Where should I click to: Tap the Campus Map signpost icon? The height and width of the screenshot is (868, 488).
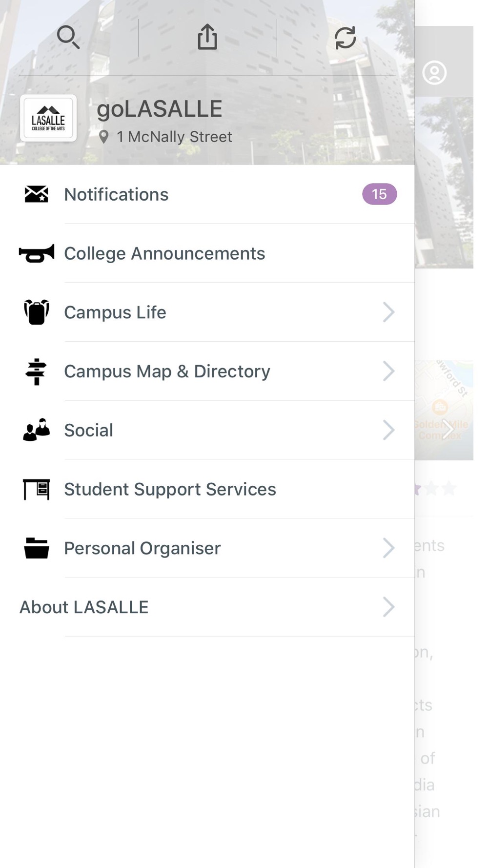tap(37, 372)
